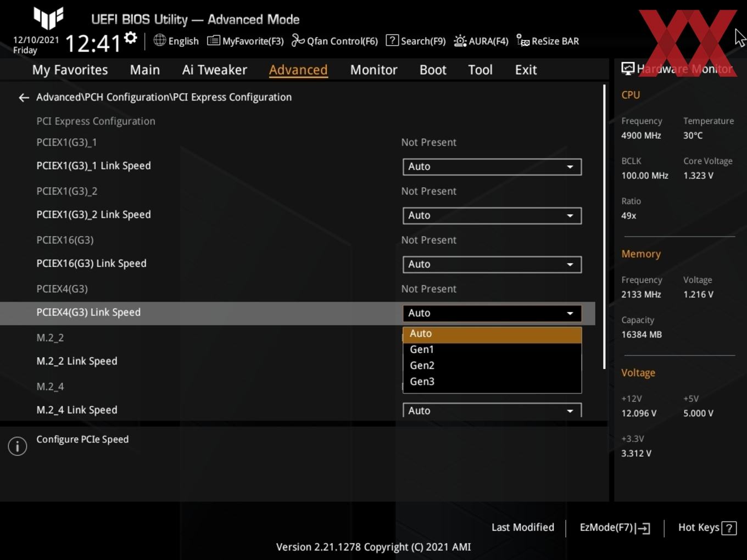Screen dimensions: 747x560
Task: Click the clock time 12:41
Action: click(93, 43)
